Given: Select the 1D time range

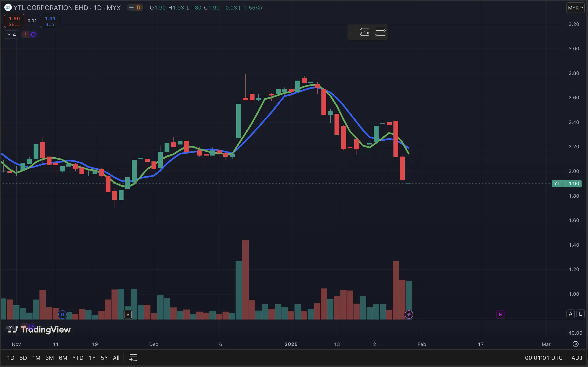Looking at the screenshot, I should [11, 358].
